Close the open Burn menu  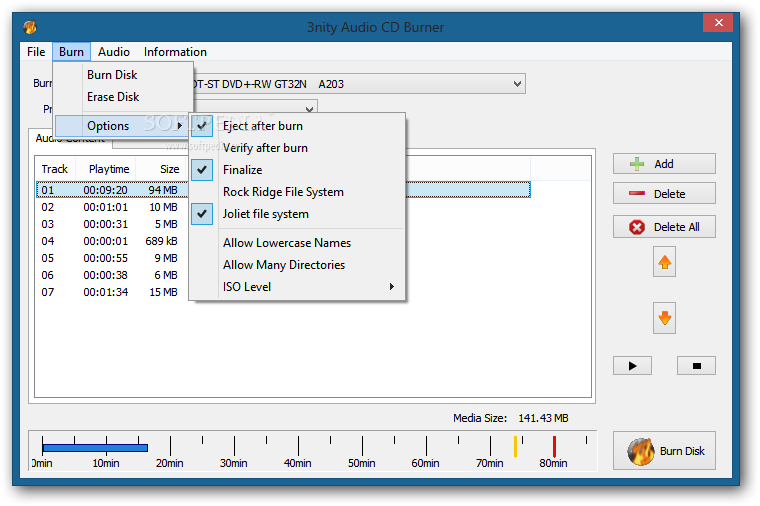71,52
